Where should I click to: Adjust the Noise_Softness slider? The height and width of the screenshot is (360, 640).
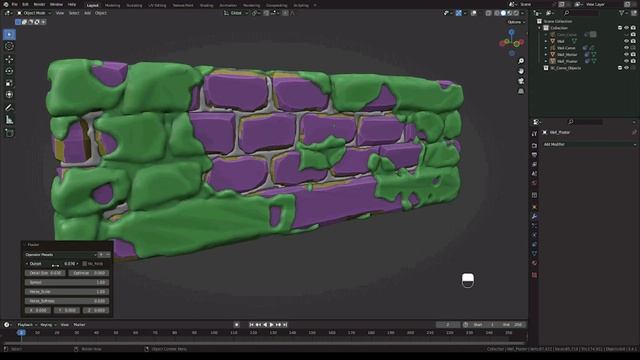point(67,301)
